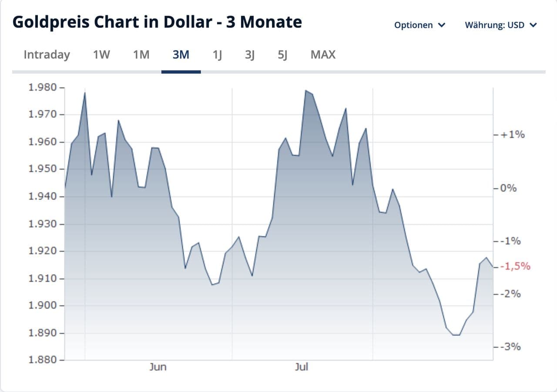557x392 pixels.
Task: Click the chevron next to Währung: USD
Action: (x=534, y=25)
